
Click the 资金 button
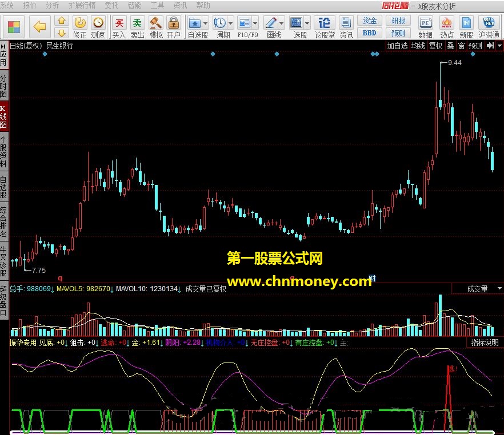coord(370,21)
